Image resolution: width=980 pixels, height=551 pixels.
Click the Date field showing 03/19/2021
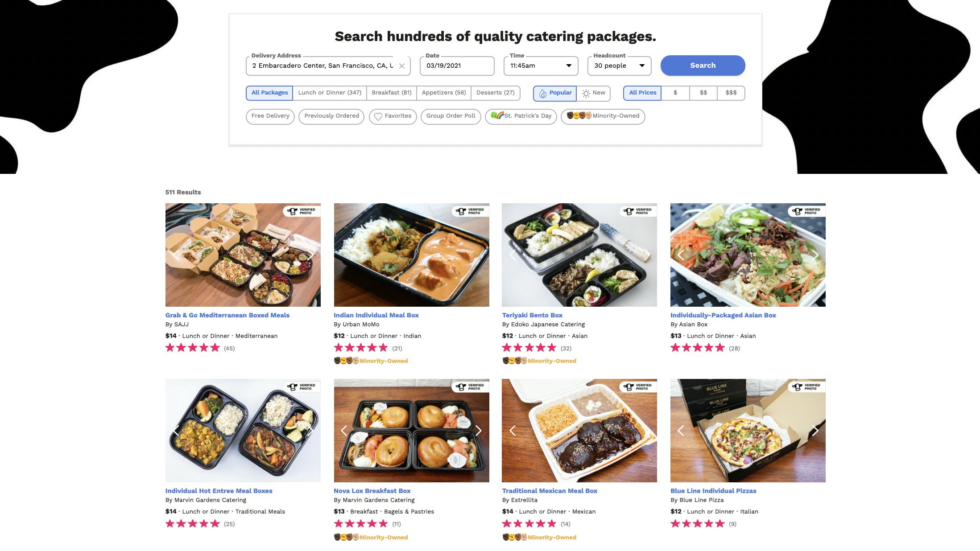tap(457, 66)
